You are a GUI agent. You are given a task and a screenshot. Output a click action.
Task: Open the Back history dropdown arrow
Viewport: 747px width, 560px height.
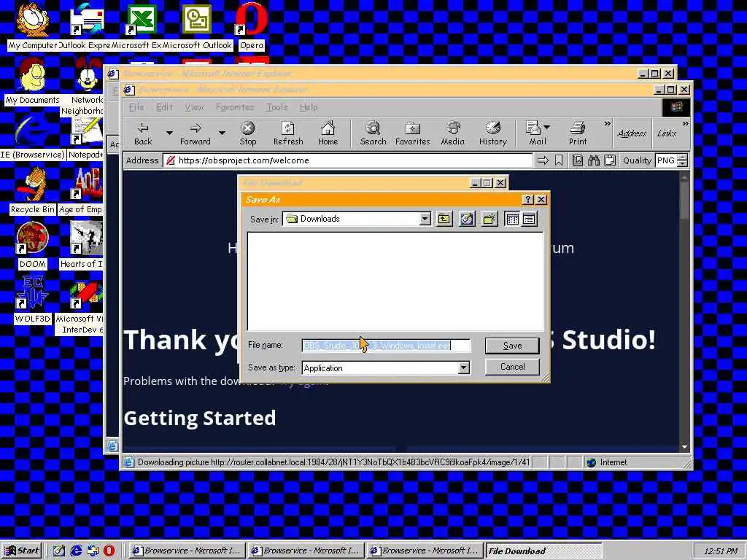(x=169, y=133)
